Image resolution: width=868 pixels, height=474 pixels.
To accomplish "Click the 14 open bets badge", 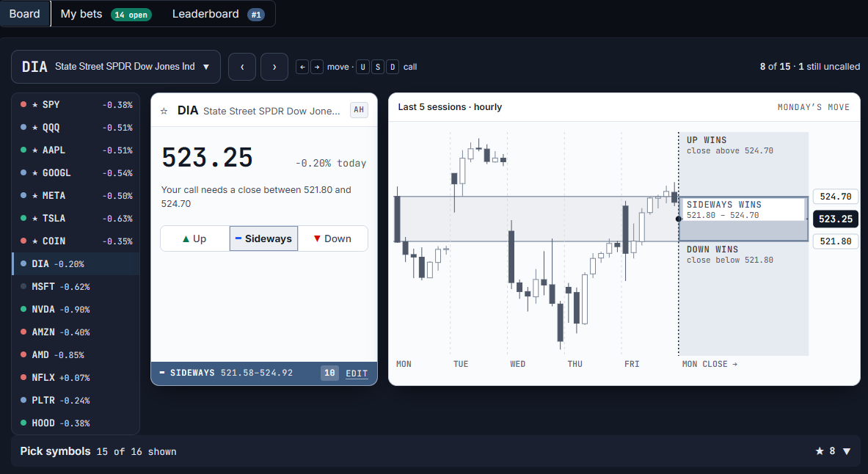I will point(131,15).
